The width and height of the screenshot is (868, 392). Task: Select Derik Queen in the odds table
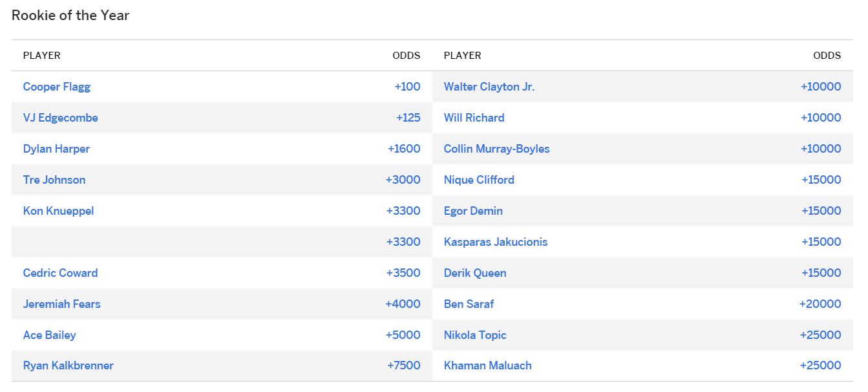475,273
